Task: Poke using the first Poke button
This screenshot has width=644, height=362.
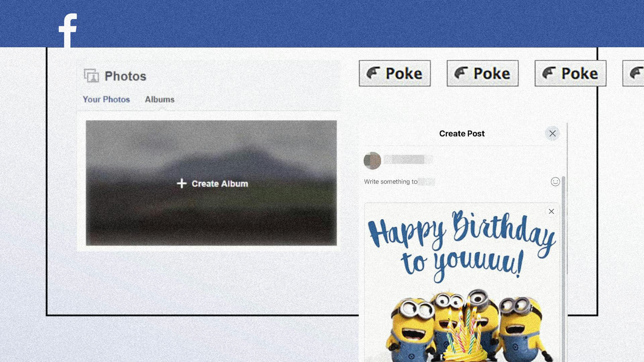Action: (395, 73)
